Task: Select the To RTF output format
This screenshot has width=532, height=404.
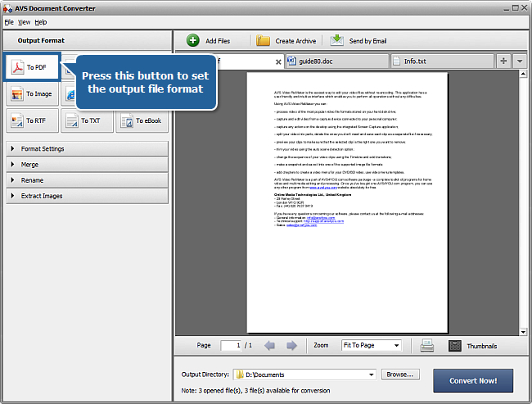Action: point(32,120)
